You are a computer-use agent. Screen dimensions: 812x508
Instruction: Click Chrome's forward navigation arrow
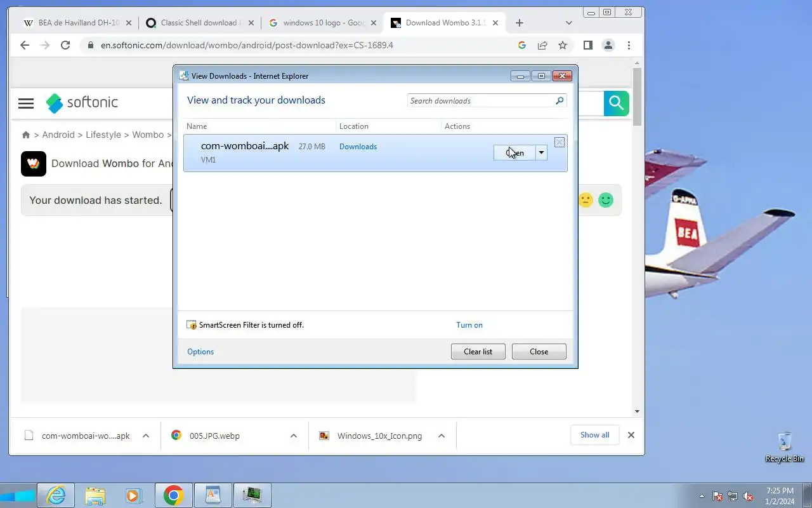(45, 45)
